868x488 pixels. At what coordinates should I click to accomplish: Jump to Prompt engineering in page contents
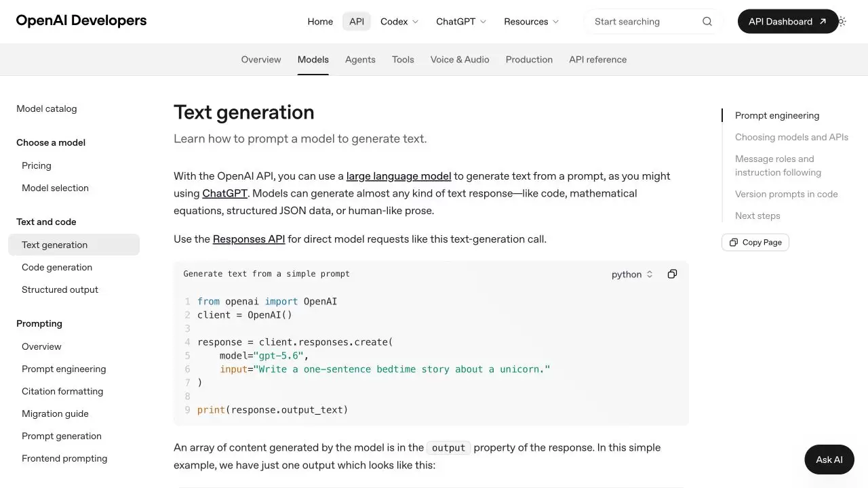pos(777,115)
